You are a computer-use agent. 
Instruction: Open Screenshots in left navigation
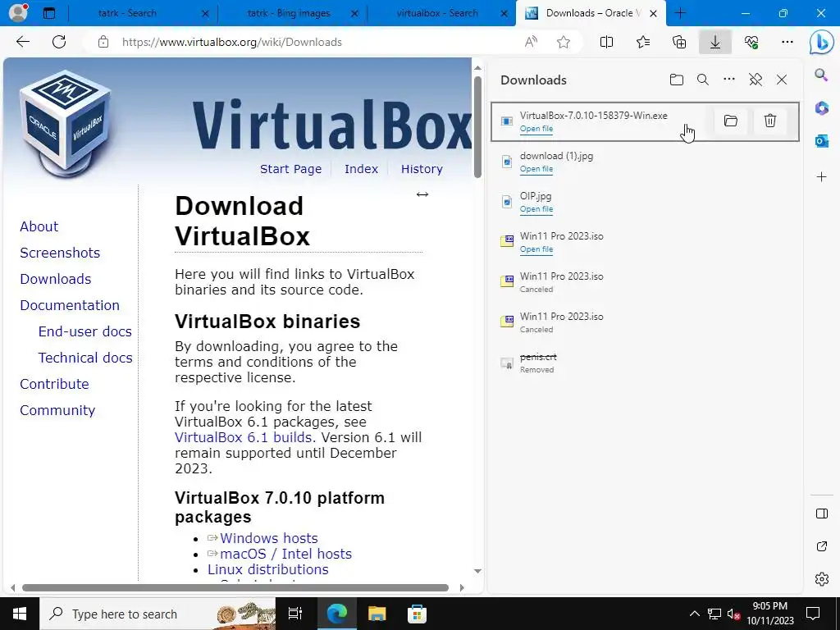pos(60,253)
